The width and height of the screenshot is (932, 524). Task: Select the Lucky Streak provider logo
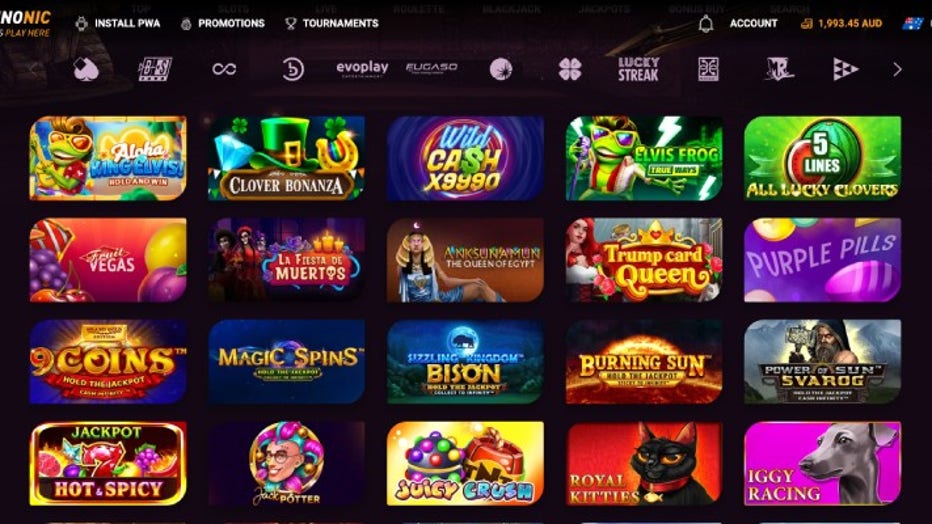638,69
